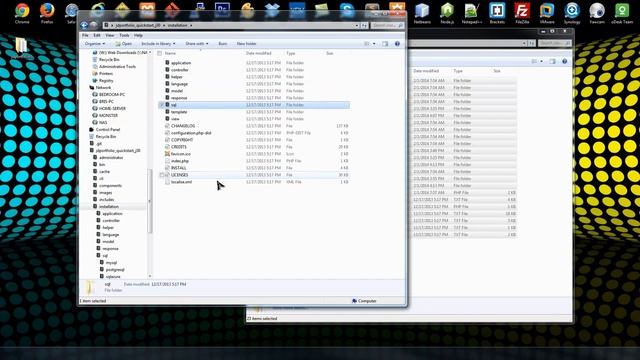
Task: Show the preview pane in front Explorer window
Action: click(385, 44)
